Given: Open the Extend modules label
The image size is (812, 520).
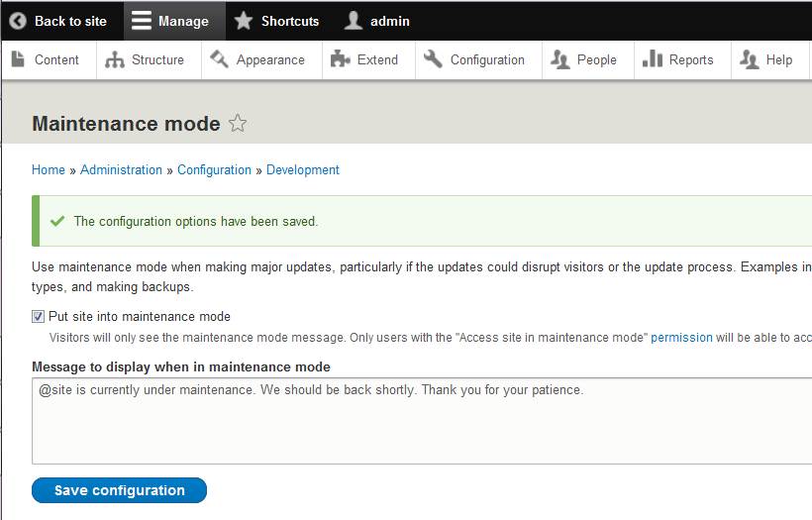Looking at the screenshot, I should click(377, 59).
